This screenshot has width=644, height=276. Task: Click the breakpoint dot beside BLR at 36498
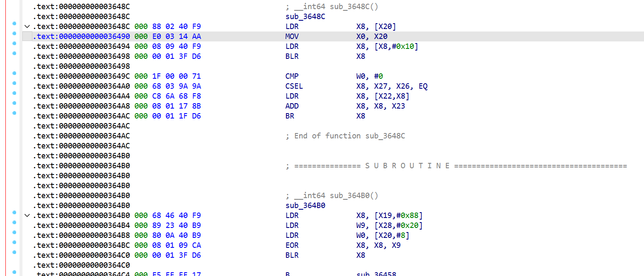pyautogui.click(x=15, y=53)
